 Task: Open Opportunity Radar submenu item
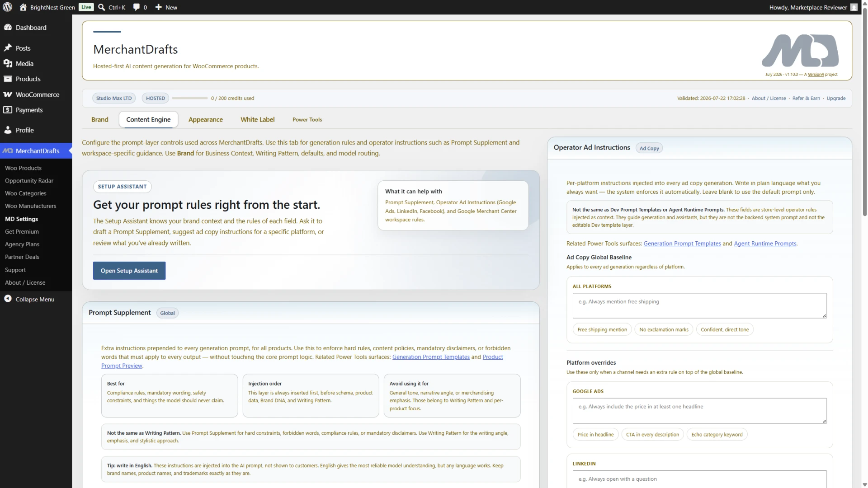coord(29,180)
